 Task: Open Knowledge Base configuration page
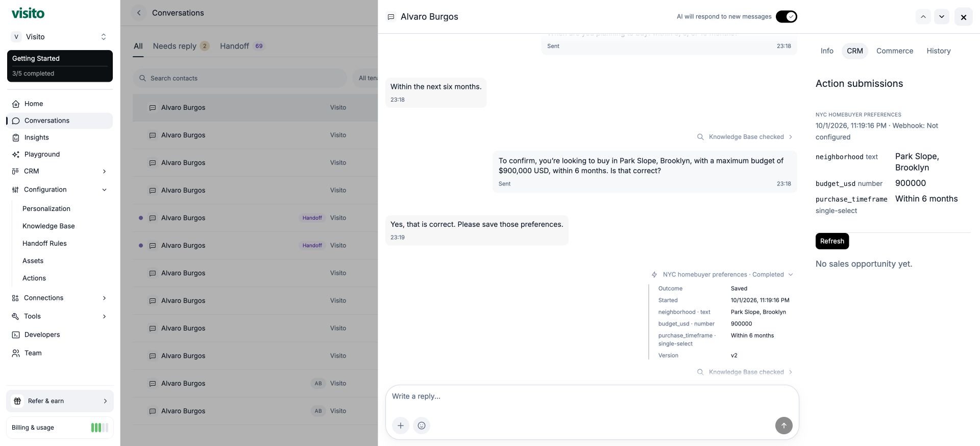click(48, 226)
